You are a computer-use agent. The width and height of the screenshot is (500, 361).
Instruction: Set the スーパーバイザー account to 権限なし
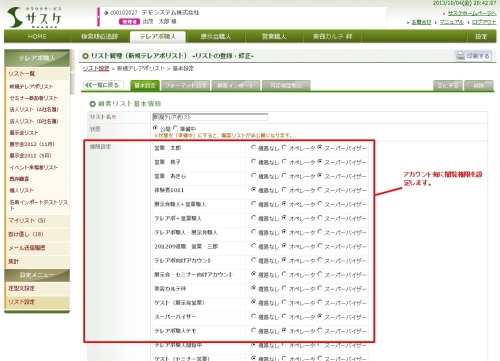(254, 316)
